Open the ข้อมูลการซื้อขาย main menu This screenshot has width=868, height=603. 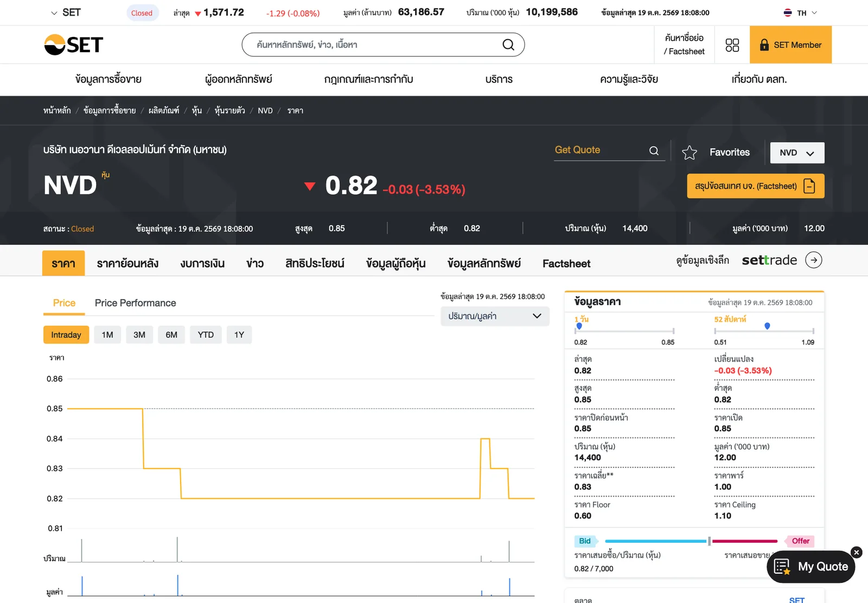tap(108, 79)
